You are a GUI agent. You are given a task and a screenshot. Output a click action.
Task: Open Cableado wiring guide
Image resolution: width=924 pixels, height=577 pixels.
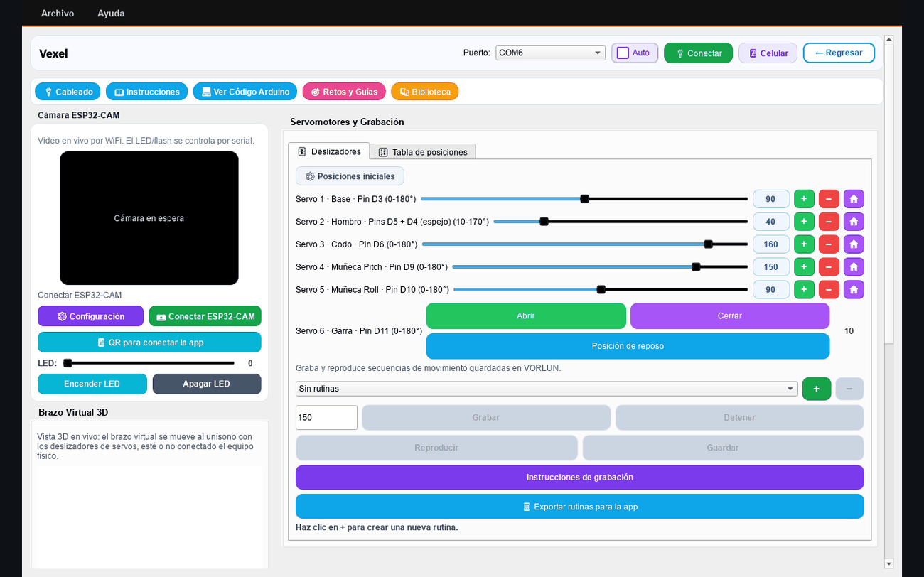point(68,92)
